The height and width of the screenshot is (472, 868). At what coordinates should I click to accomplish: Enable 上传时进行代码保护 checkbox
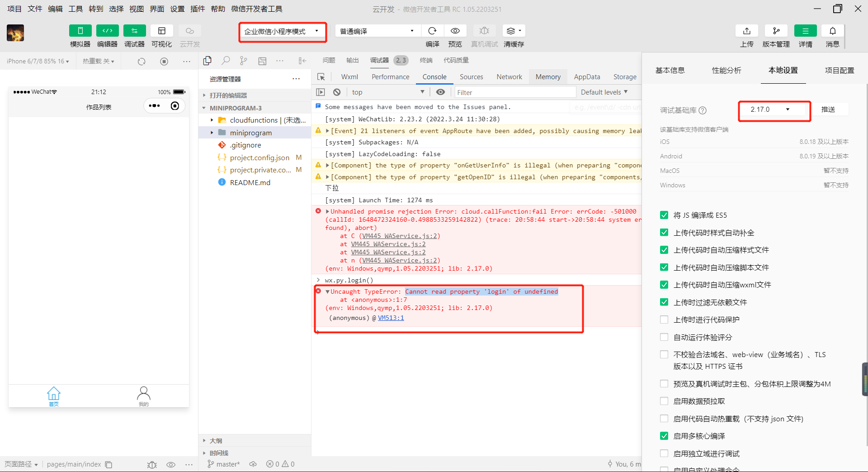[664, 319]
